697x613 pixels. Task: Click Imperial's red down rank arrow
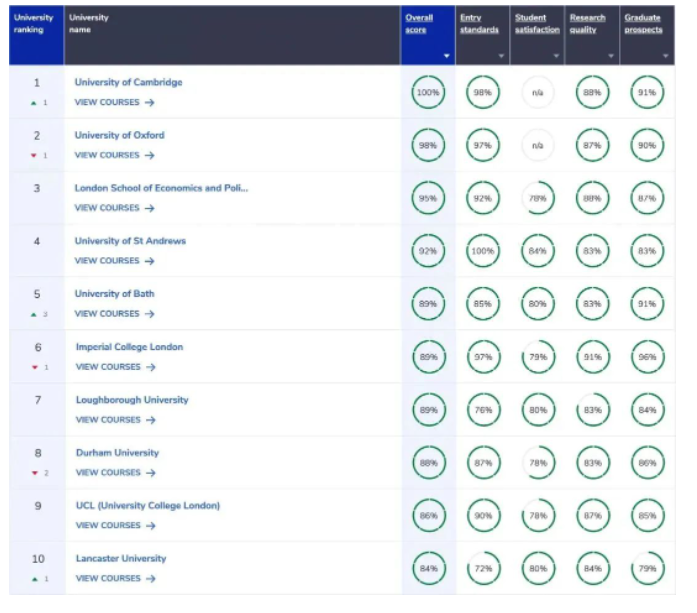[35, 367]
